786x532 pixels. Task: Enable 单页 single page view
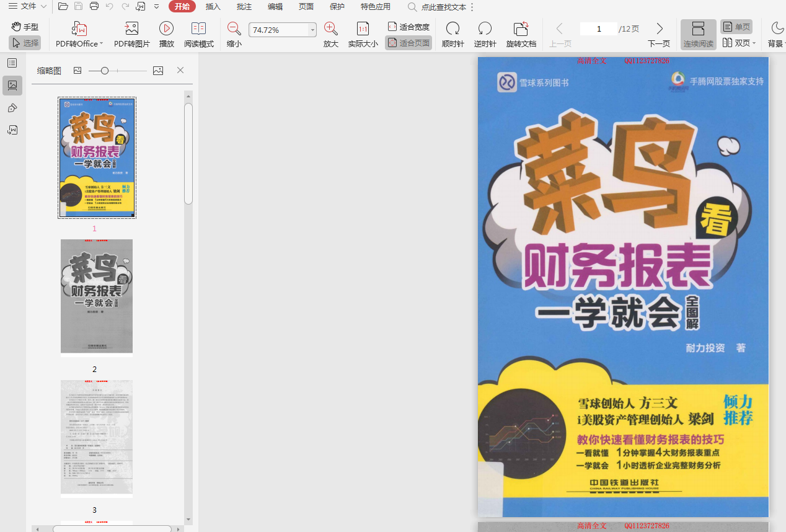(736, 27)
